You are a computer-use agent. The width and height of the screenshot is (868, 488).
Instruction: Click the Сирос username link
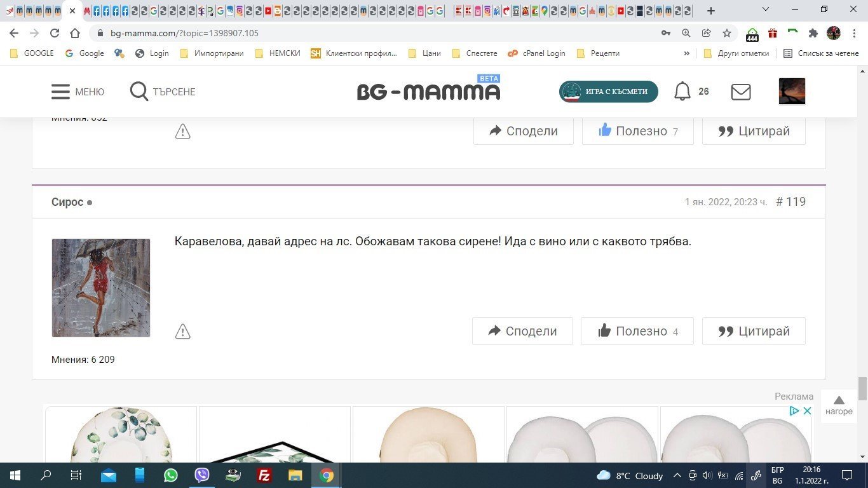pyautogui.click(x=67, y=202)
